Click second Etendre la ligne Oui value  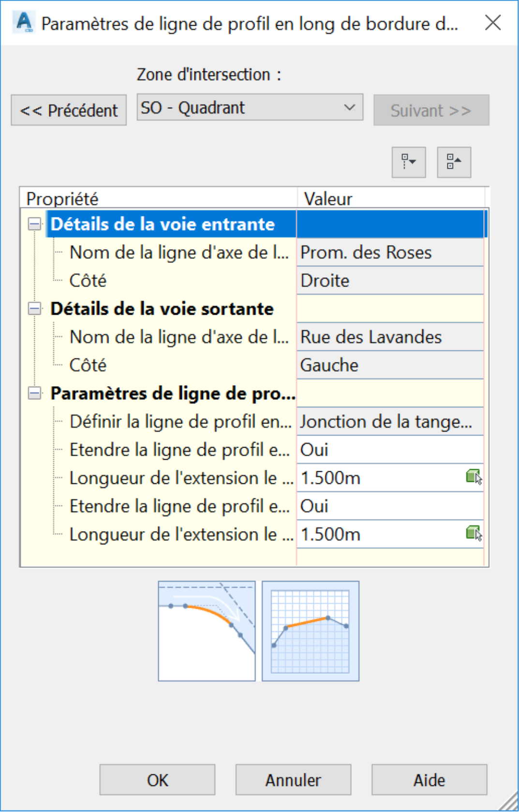[x=390, y=506]
